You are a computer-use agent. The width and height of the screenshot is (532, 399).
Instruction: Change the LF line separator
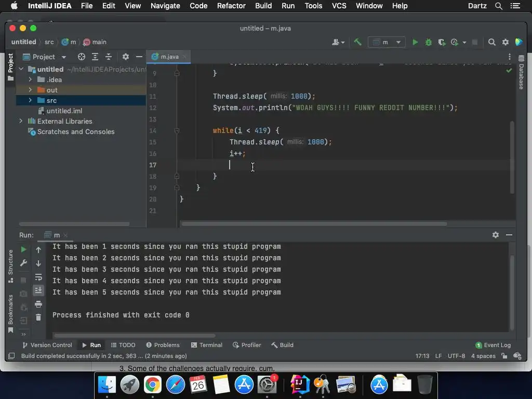438,356
